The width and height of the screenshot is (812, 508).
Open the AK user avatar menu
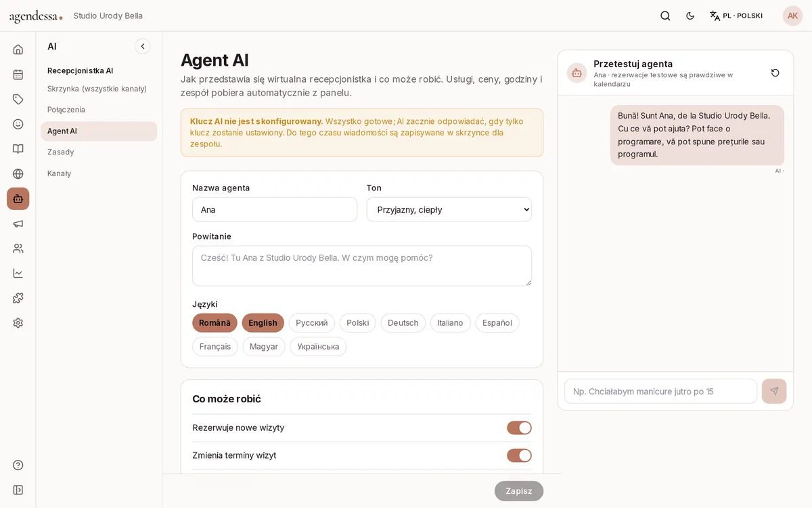pyautogui.click(x=792, y=16)
